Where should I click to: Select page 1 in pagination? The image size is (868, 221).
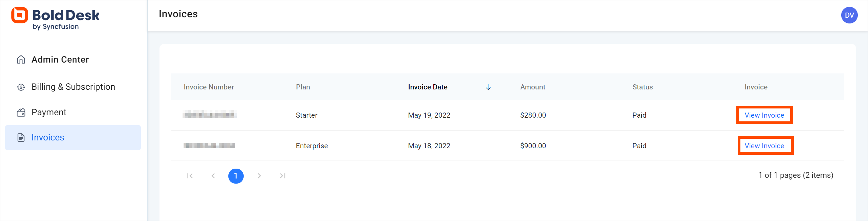(236, 176)
